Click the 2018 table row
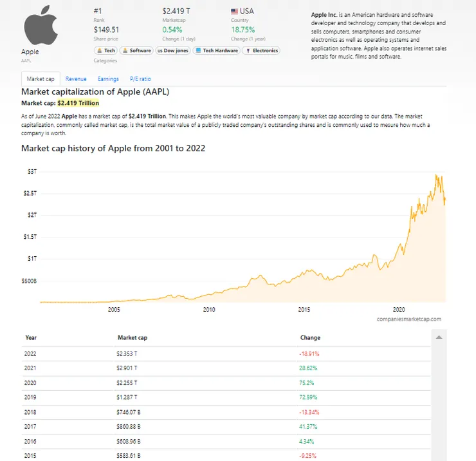476x461 pixels. (x=225, y=412)
